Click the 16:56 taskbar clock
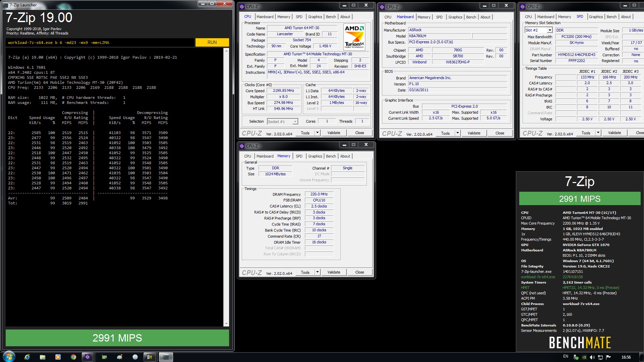 pyautogui.click(x=626, y=357)
